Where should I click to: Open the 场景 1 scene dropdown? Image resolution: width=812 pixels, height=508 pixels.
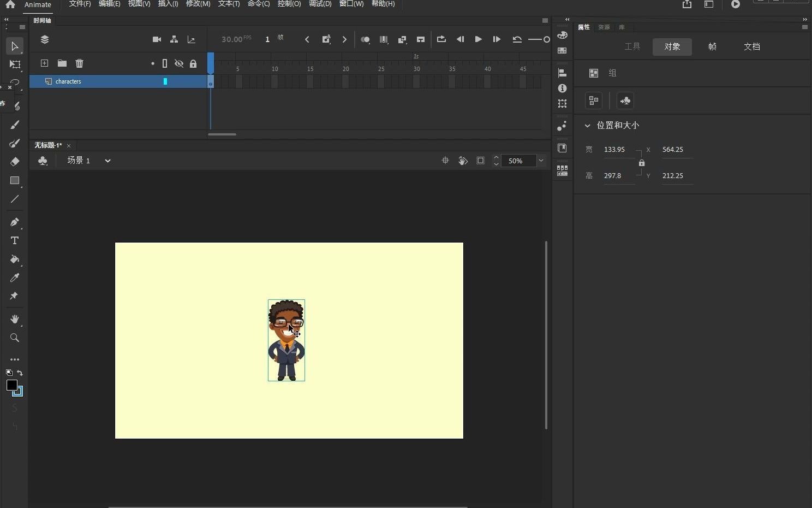click(x=107, y=160)
